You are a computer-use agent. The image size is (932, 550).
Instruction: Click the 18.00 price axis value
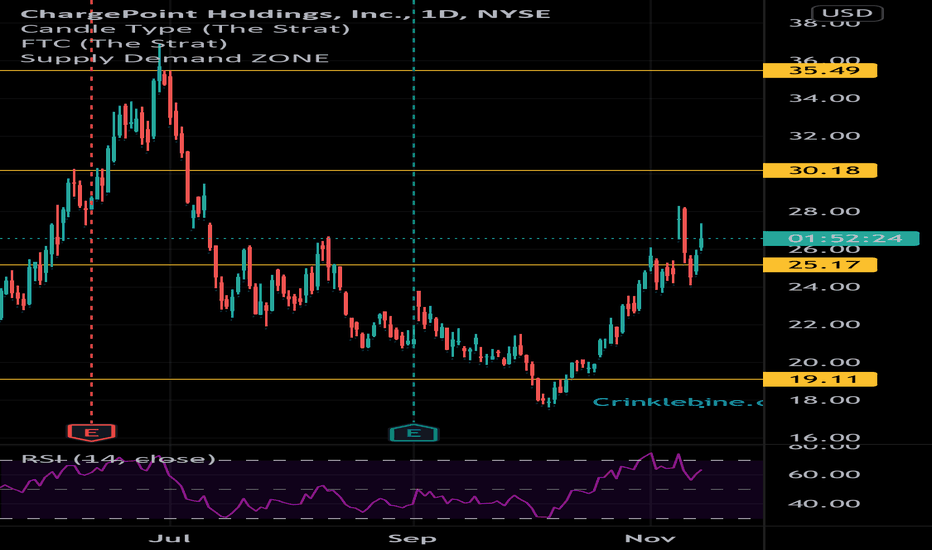[824, 400]
